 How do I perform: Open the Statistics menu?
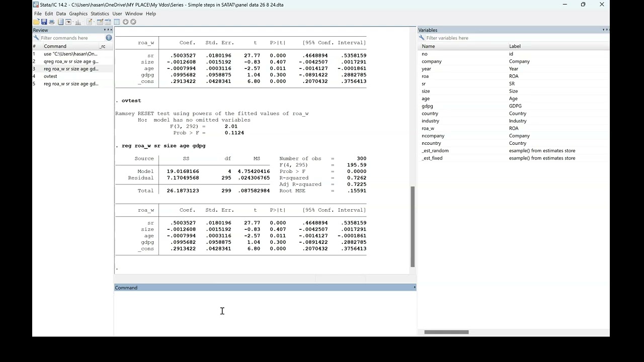(x=100, y=14)
